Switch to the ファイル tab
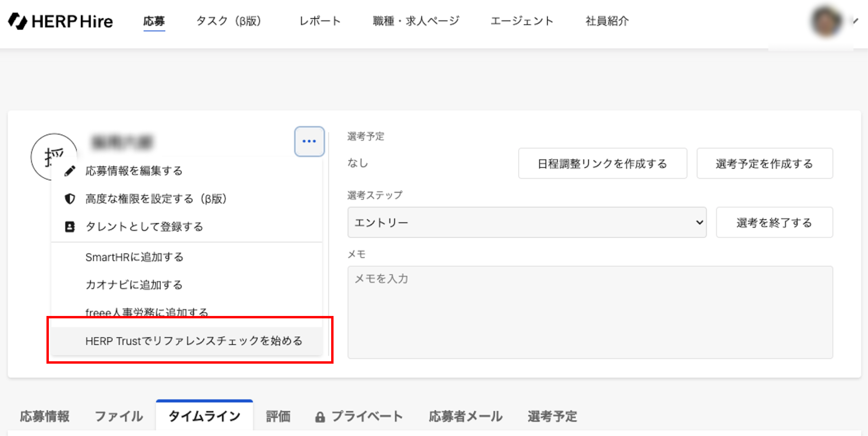Viewport: 868px width, 436px height. (119, 417)
